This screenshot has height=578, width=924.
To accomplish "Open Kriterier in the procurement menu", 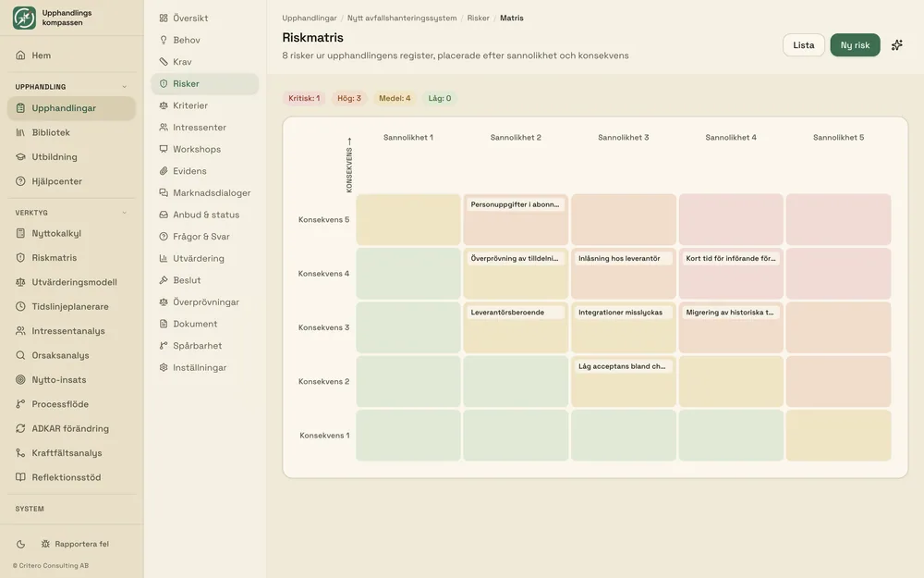I will [x=204, y=105].
